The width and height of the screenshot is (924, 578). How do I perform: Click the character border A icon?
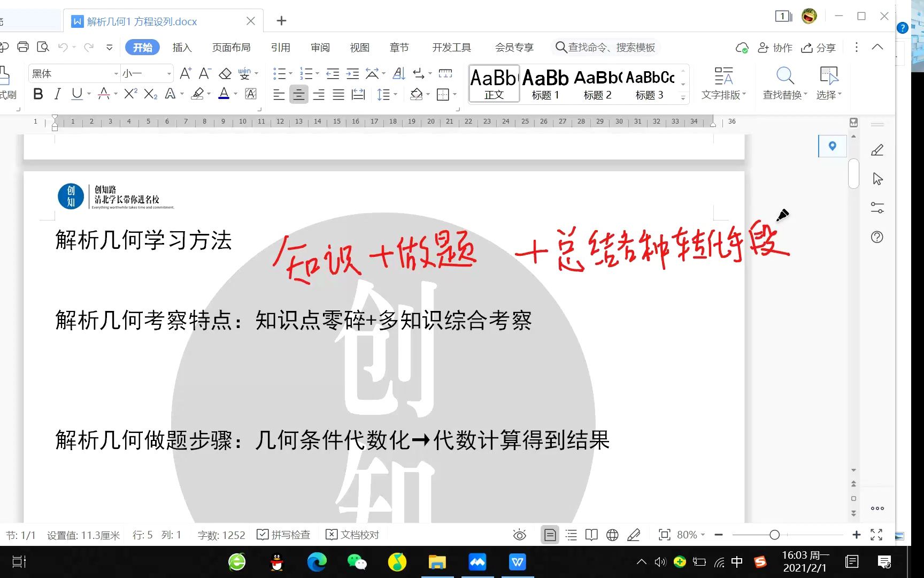tap(250, 94)
